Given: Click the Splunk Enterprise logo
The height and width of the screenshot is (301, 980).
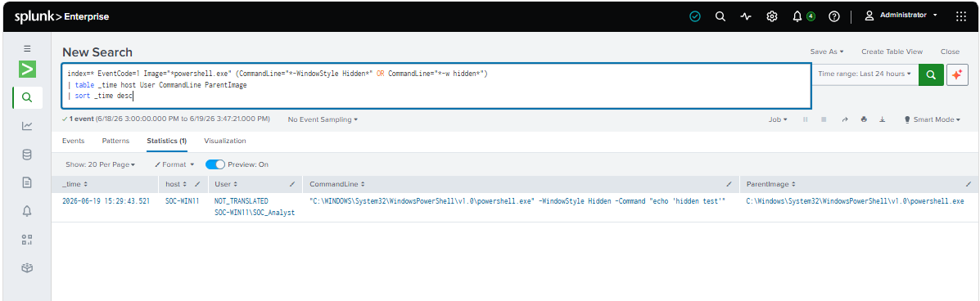Looking at the screenshot, I should [61, 17].
